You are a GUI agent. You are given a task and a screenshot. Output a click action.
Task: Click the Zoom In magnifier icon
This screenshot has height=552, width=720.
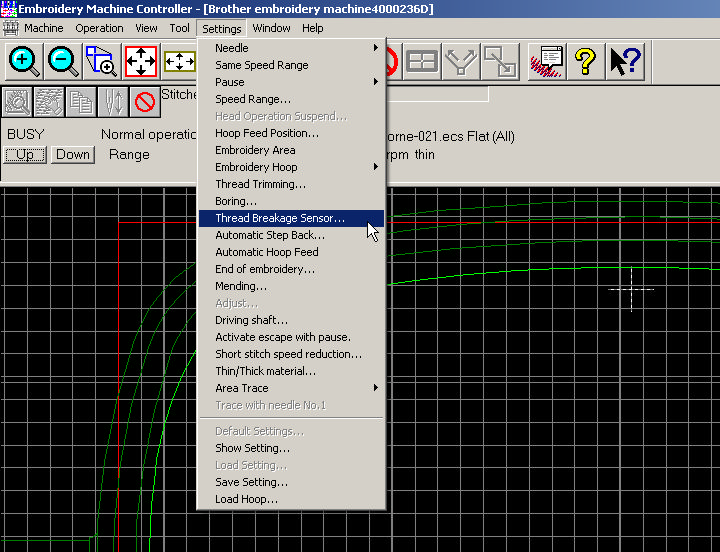pos(23,62)
